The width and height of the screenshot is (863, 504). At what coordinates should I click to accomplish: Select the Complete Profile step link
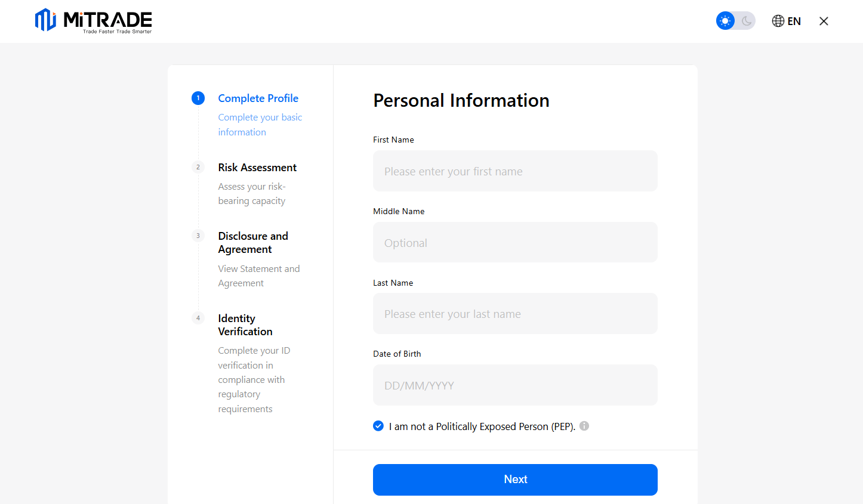click(258, 98)
